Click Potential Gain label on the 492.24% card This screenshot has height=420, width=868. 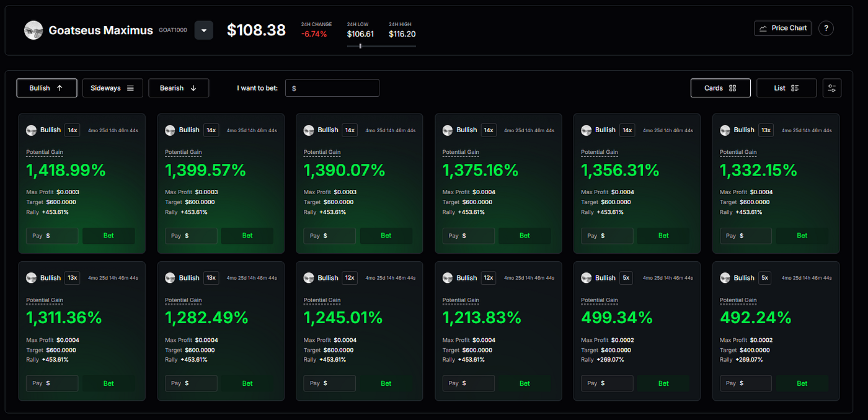[x=738, y=300]
